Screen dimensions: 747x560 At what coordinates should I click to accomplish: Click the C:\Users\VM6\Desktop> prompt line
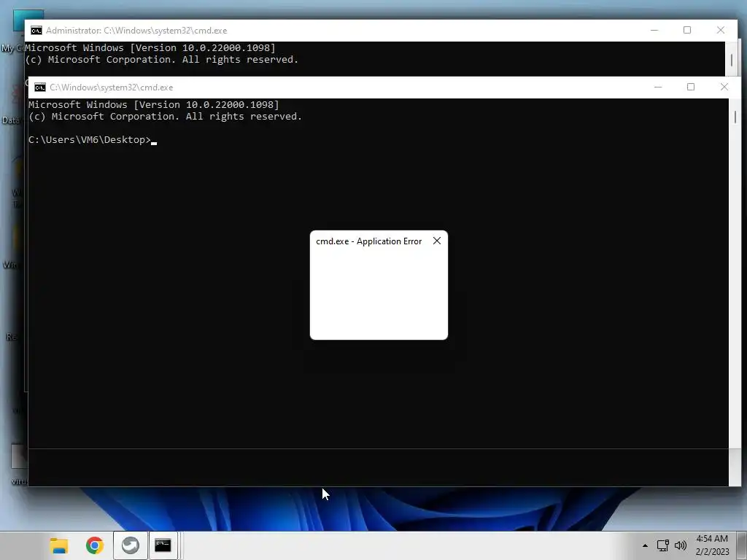click(x=93, y=140)
